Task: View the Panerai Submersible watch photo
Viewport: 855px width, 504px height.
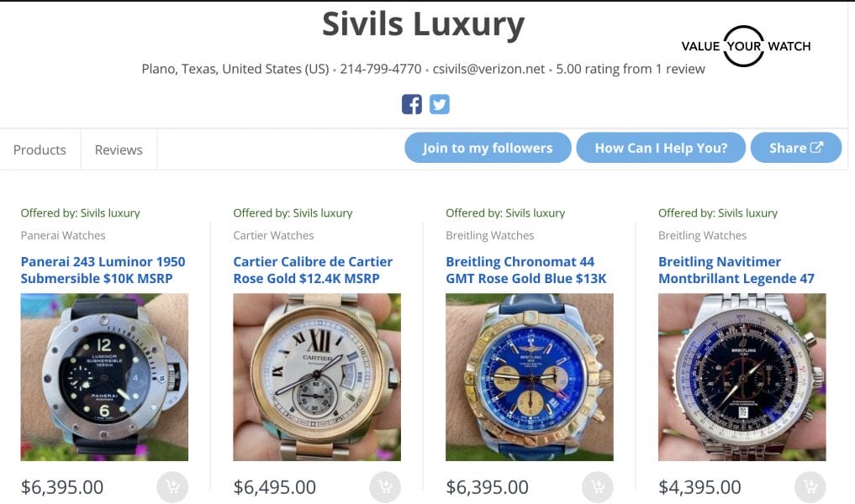Action: (104, 377)
